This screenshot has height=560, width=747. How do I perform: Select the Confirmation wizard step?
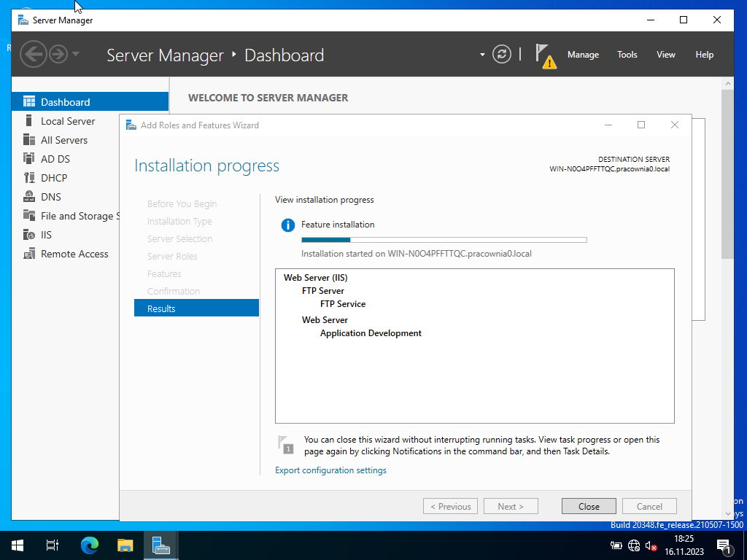point(174,291)
